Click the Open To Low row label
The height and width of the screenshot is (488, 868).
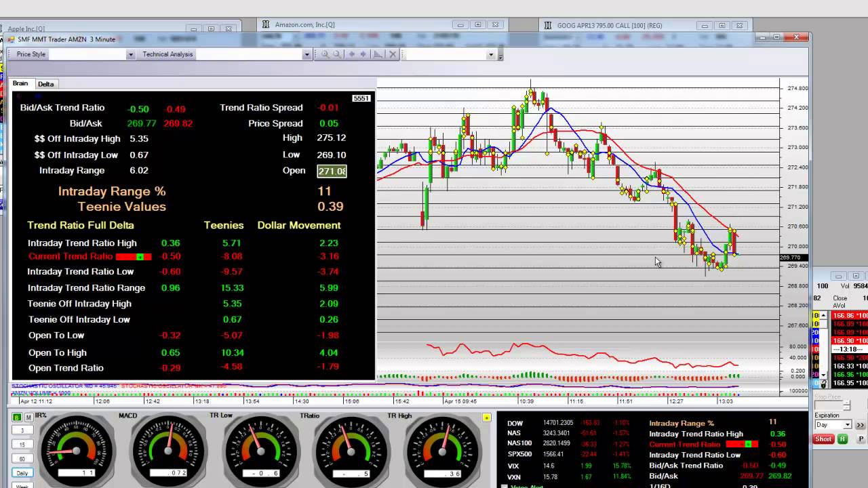pyautogui.click(x=56, y=335)
